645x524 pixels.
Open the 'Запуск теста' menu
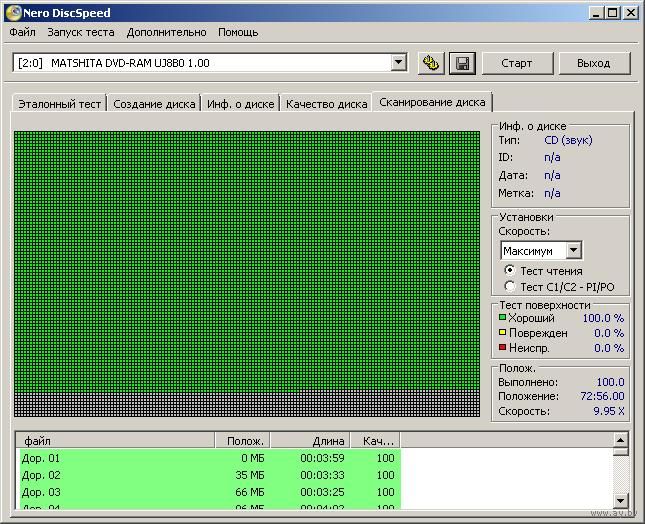click(81, 32)
